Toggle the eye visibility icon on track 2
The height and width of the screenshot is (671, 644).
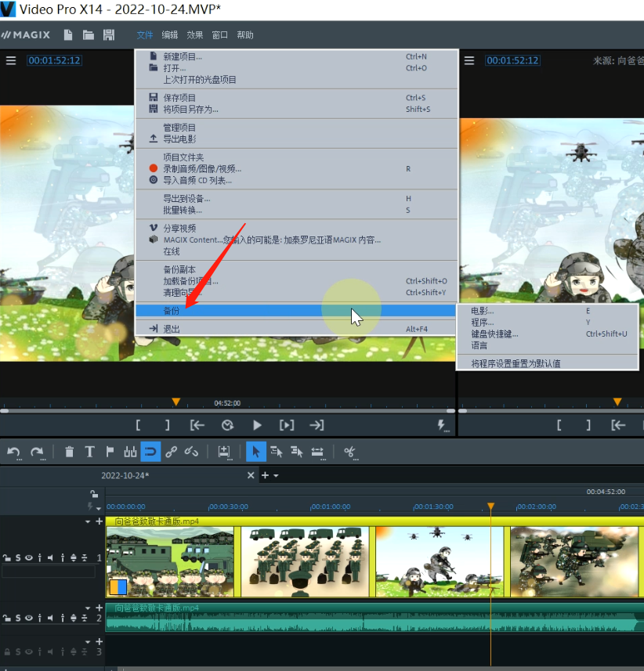(29, 618)
